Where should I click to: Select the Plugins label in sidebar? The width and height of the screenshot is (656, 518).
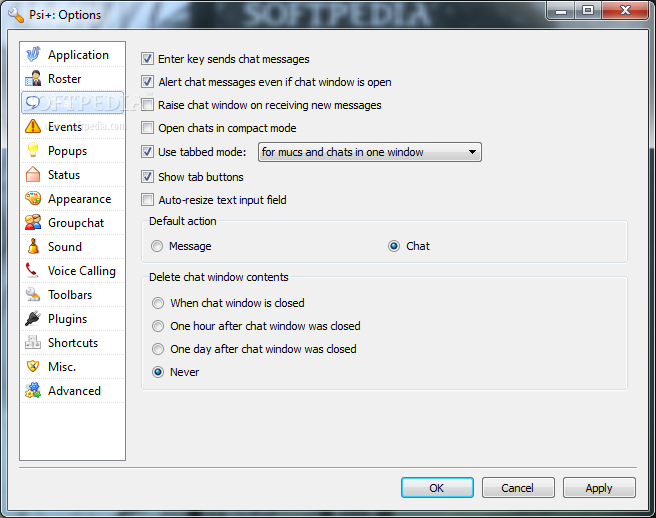[x=68, y=319]
